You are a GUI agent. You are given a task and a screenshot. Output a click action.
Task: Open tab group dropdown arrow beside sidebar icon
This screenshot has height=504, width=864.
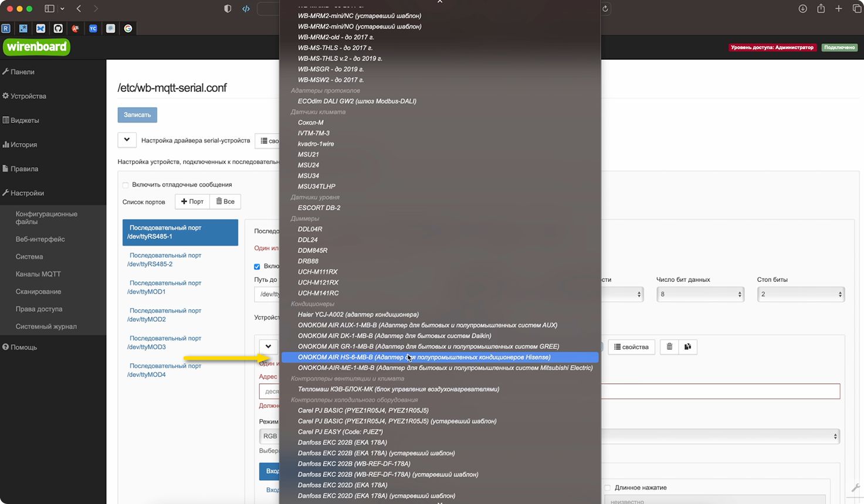(62, 9)
